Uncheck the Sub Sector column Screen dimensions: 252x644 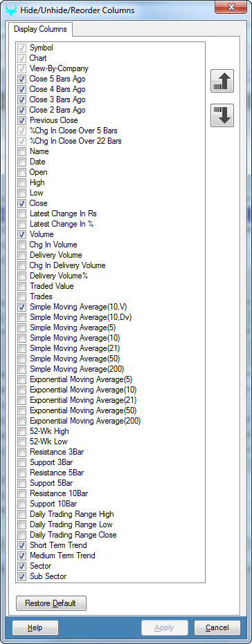pos(22,577)
